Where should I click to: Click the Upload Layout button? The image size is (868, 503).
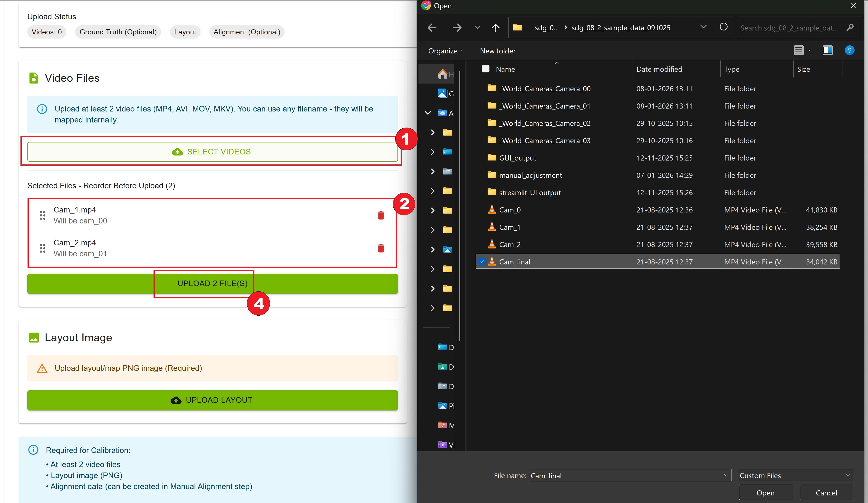(x=212, y=400)
